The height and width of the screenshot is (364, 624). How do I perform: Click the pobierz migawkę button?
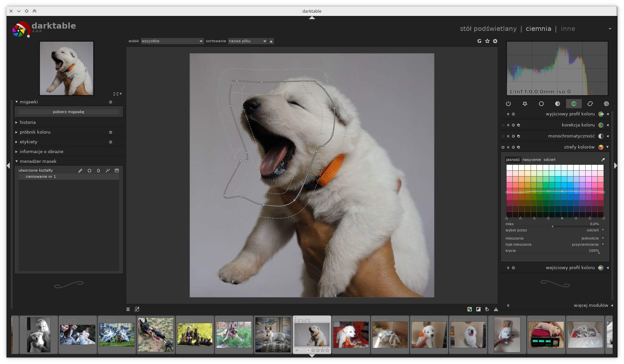69,112
